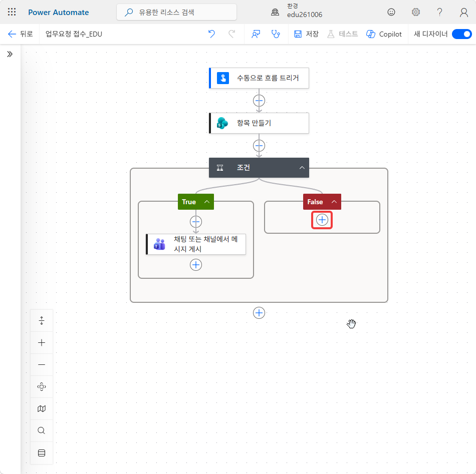The image size is (476, 474).
Task: Search the canvas with the magnifier
Action: point(42,430)
